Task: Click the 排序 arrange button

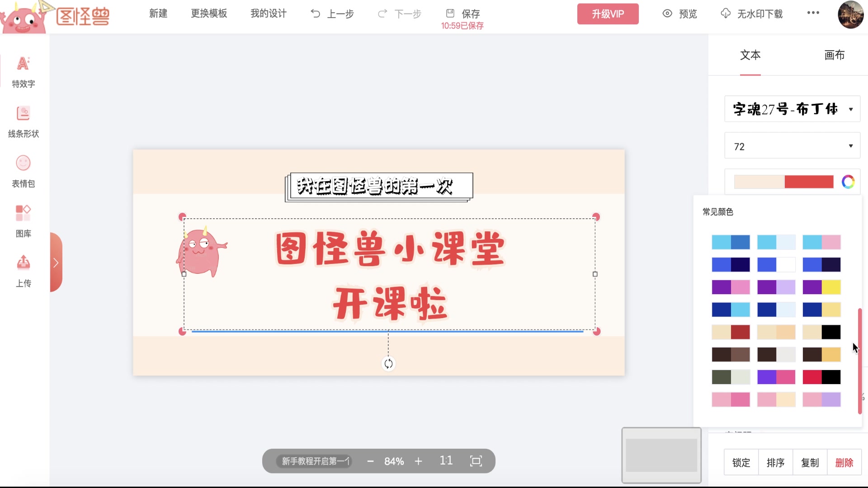Action: (776, 462)
